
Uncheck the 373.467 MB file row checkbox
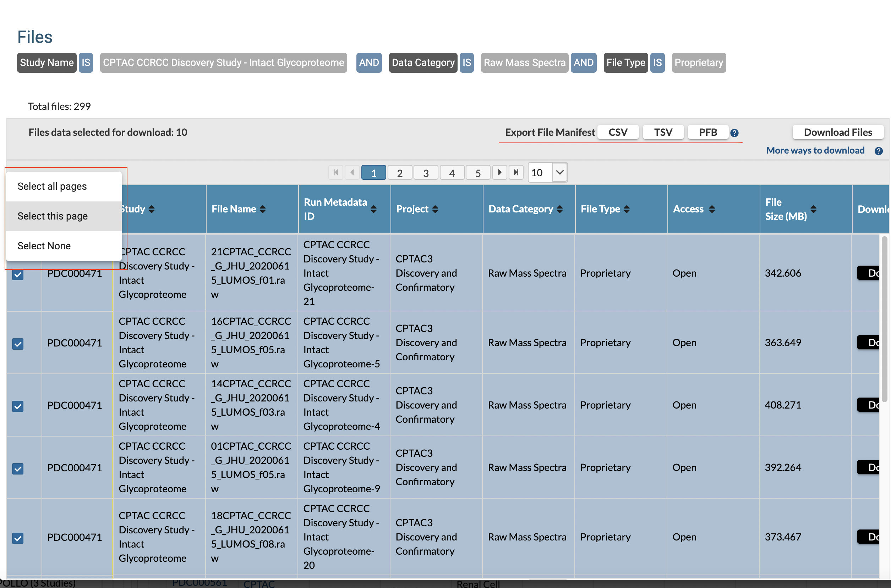point(18,538)
